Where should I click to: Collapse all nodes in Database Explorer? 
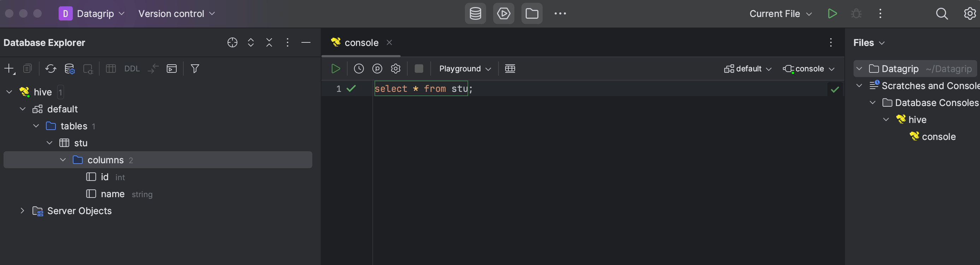[x=269, y=43]
